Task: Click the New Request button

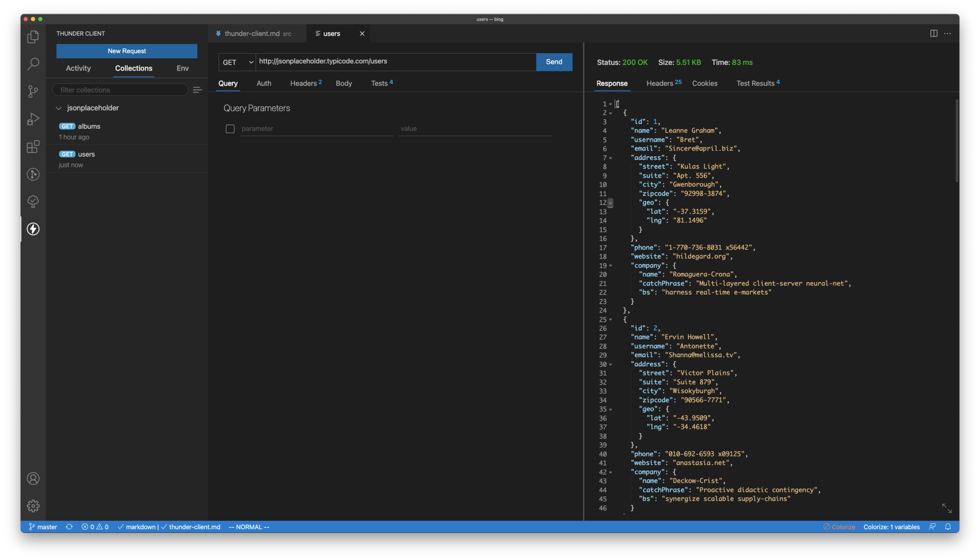Action: (127, 51)
